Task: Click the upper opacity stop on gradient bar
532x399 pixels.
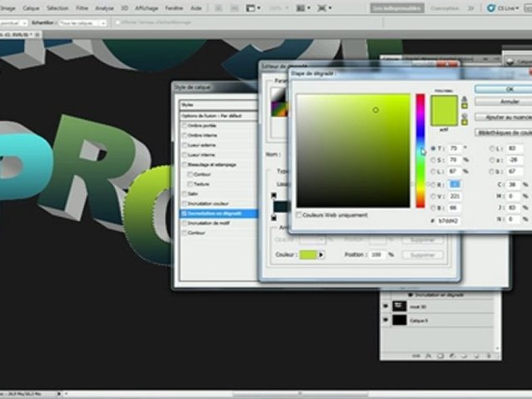Action: [274, 195]
